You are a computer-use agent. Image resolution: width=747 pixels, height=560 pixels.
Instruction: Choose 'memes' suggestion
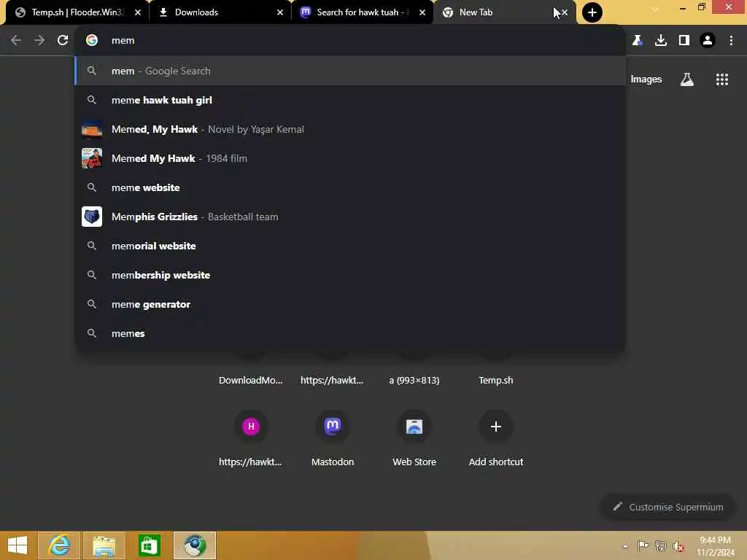tap(350, 333)
